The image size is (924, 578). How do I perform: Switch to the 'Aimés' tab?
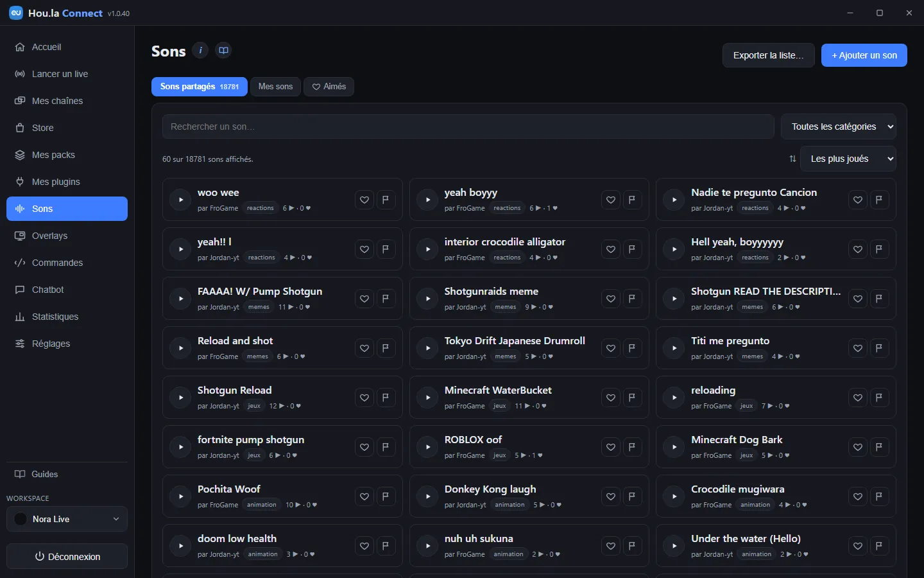pos(329,87)
